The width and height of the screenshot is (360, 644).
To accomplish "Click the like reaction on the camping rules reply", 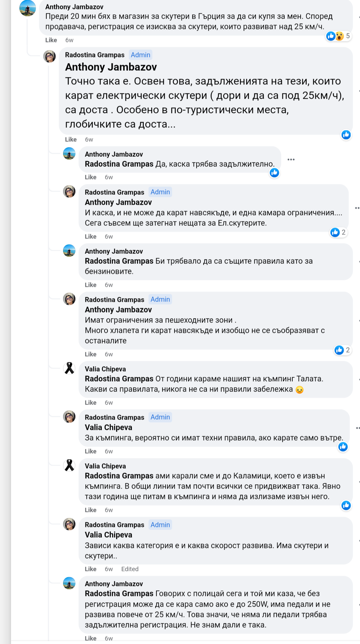I will click(x=343, y=447).
